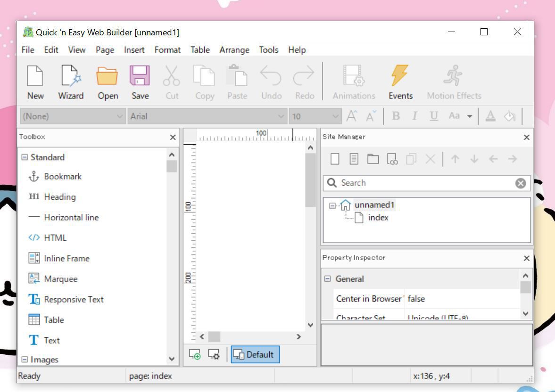
Task: Activate the Default breakpoint view
Action: pos(255,354)
